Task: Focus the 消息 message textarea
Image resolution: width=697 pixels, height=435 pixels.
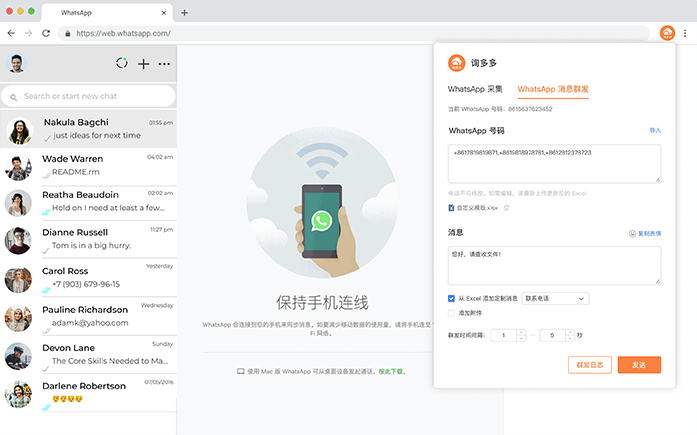Action: pyautogui.click(x=554, y=265)
